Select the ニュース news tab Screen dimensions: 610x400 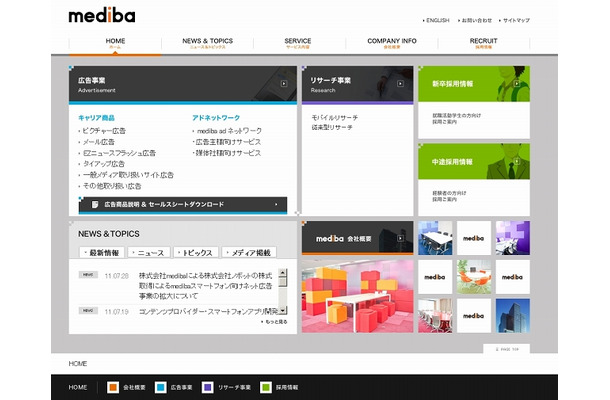tap(149, 253)
